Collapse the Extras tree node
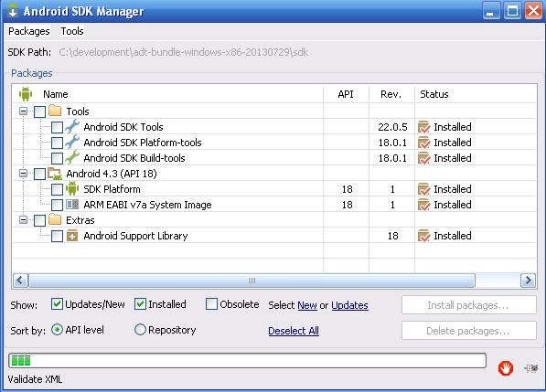This screenshot has width=546, height=392. (x=24, y=220)
